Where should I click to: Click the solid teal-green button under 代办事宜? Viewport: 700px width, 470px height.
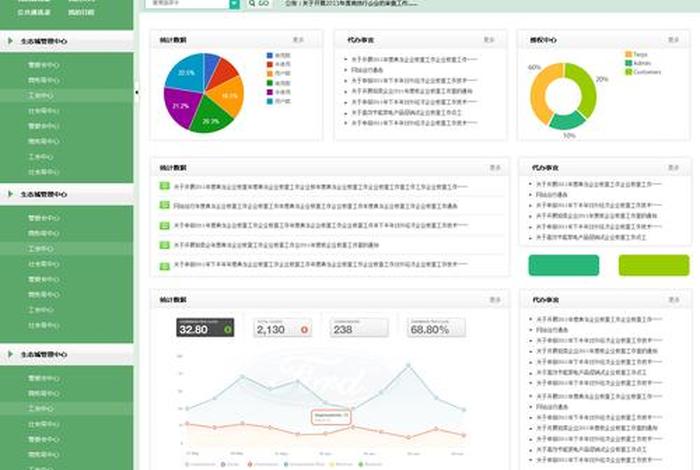pyautogui.click(x=564, y=265)
